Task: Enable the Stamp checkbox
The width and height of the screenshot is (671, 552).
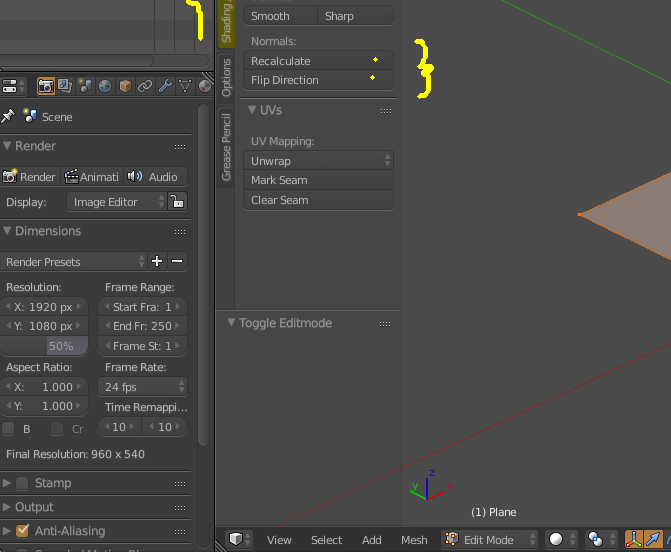Action: pos(22,483)
